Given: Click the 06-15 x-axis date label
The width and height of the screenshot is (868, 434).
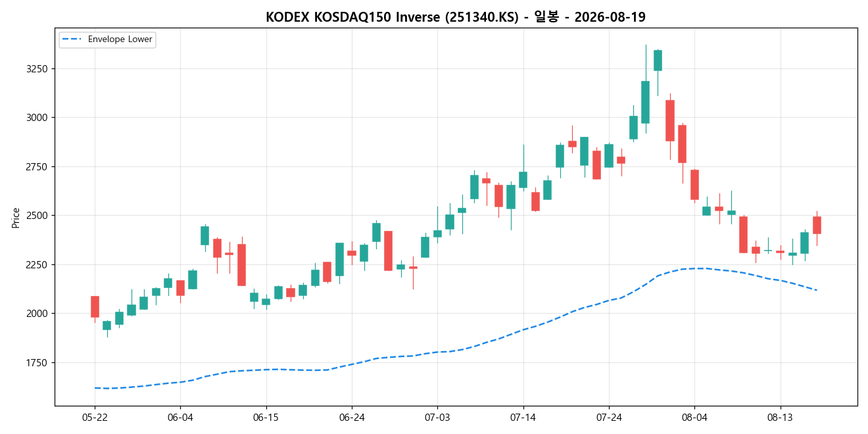Looking at the screenshot, I should coord(266,417).
